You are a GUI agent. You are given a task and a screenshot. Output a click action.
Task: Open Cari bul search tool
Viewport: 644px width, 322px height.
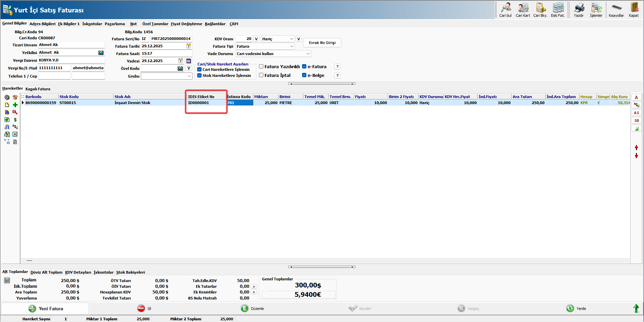point(505,9)
